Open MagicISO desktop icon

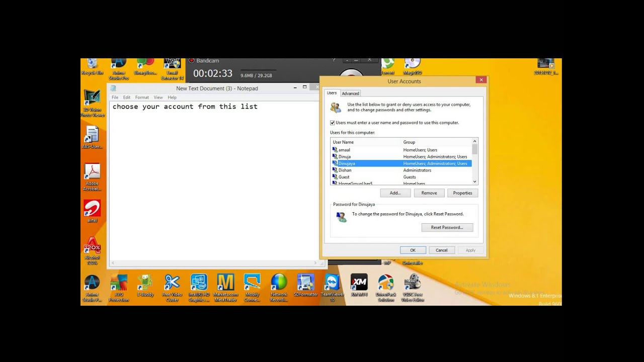point(412,66)
